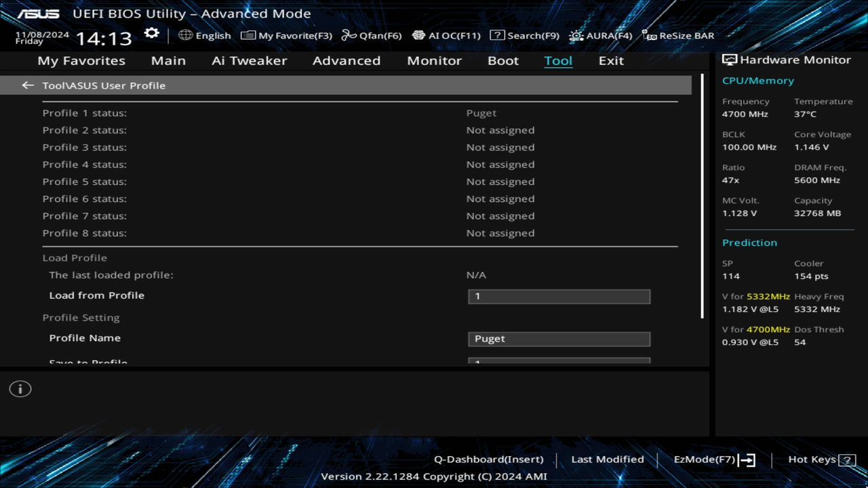Click the Profile 1 status row
This screenshot has height=488, width=868.
[x=360, y=113]
